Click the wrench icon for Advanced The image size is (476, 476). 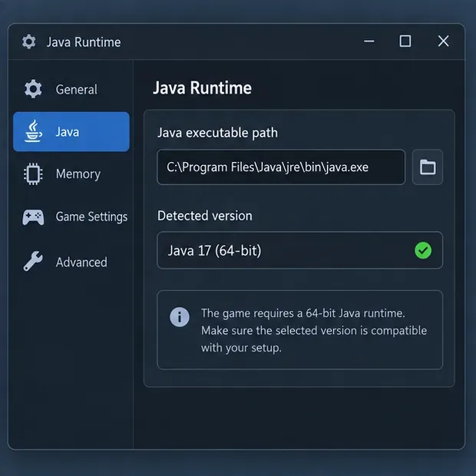[33, 261]
